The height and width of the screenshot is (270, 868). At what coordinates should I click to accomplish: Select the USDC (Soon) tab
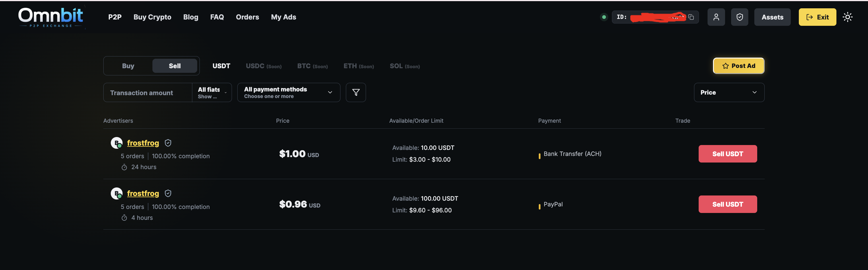tap(263, 66)
